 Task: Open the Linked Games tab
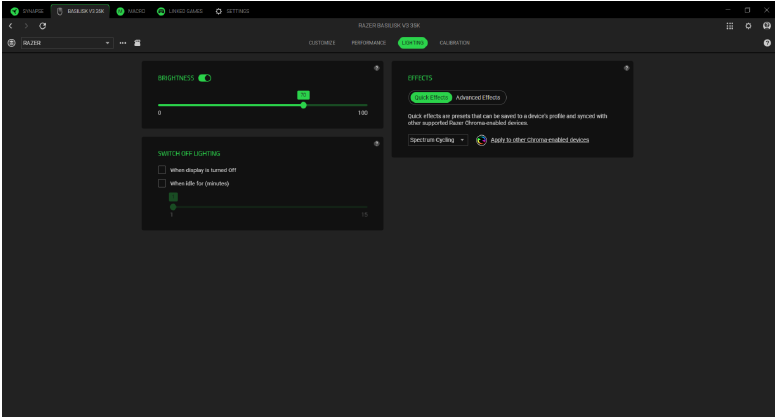pos(180,11)
